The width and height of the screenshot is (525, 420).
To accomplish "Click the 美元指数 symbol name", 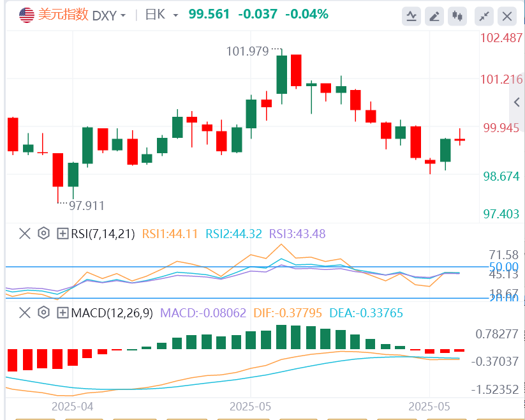I will [63, 15].
